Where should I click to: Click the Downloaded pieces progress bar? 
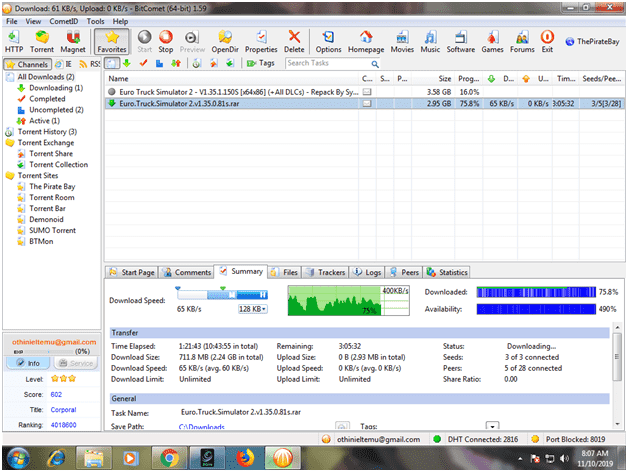coord(536,292)
